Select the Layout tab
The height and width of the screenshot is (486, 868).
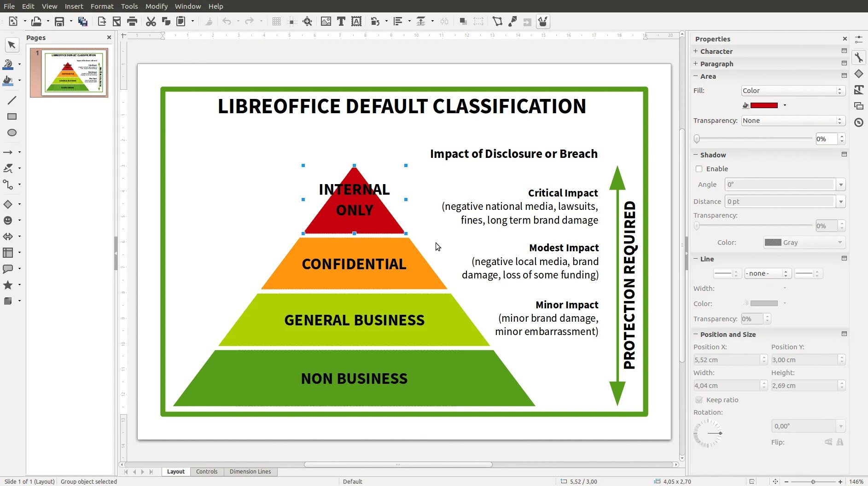tap(176, 472)
